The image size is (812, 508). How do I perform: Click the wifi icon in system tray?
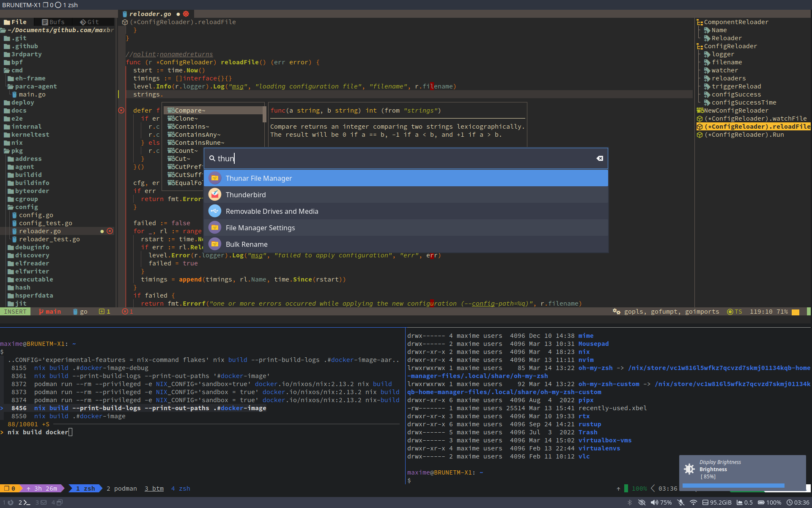coord(693,502)
